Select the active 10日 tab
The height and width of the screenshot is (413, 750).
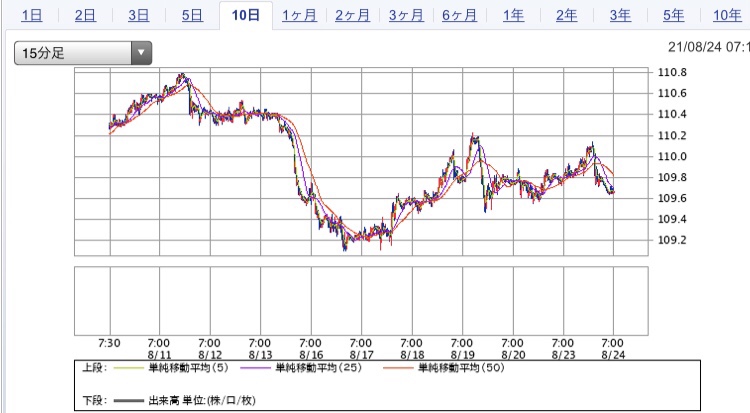[x=246, y=15]
